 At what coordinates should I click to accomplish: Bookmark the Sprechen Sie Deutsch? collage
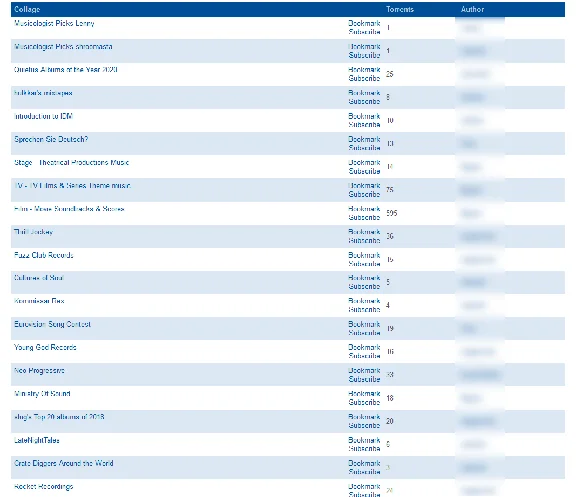(364, 139)
